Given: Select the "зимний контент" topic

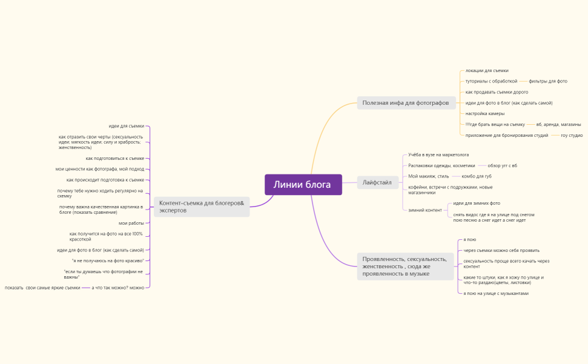Looking at the screenshot, I should 425,210.
